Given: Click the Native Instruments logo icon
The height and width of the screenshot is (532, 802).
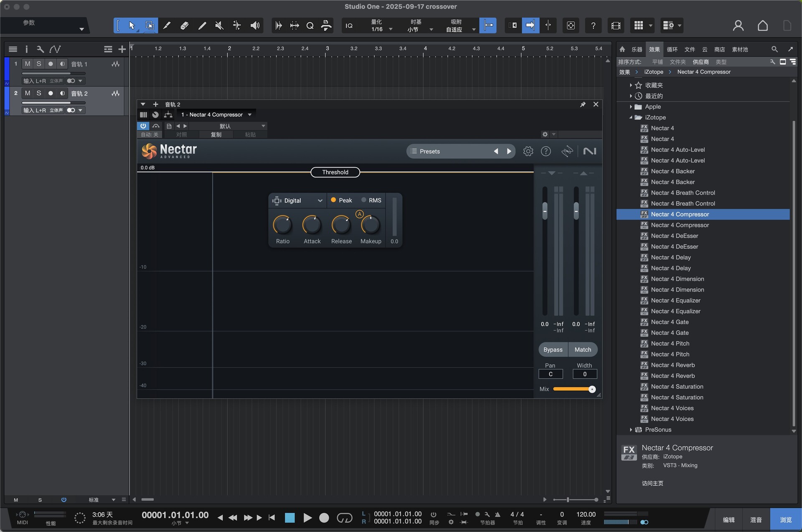Looking at the screenshot, I should click(589, 151).
